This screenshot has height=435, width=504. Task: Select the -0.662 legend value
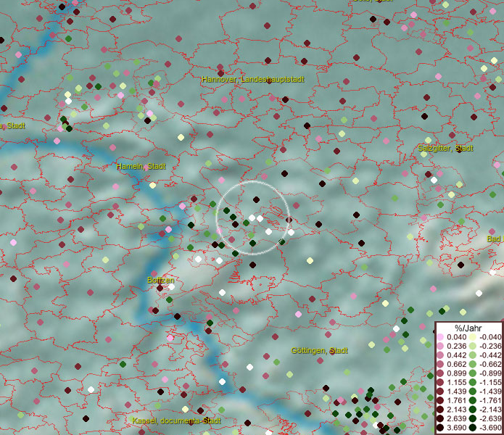point(490,365)
